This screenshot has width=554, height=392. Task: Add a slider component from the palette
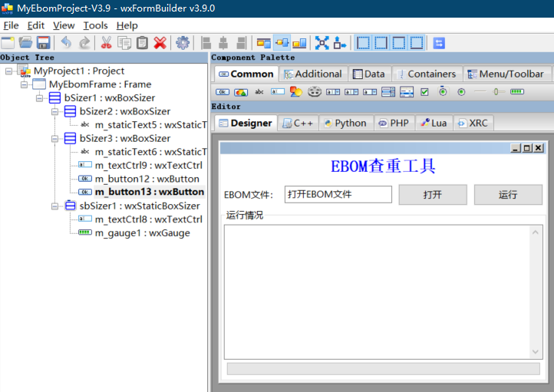tap(499, 92)
